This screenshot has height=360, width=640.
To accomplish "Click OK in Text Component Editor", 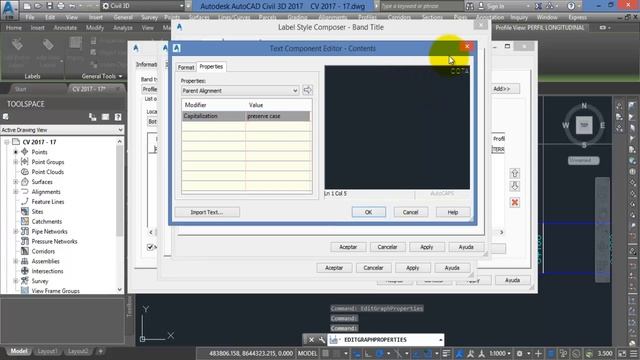I will [368, 212].
